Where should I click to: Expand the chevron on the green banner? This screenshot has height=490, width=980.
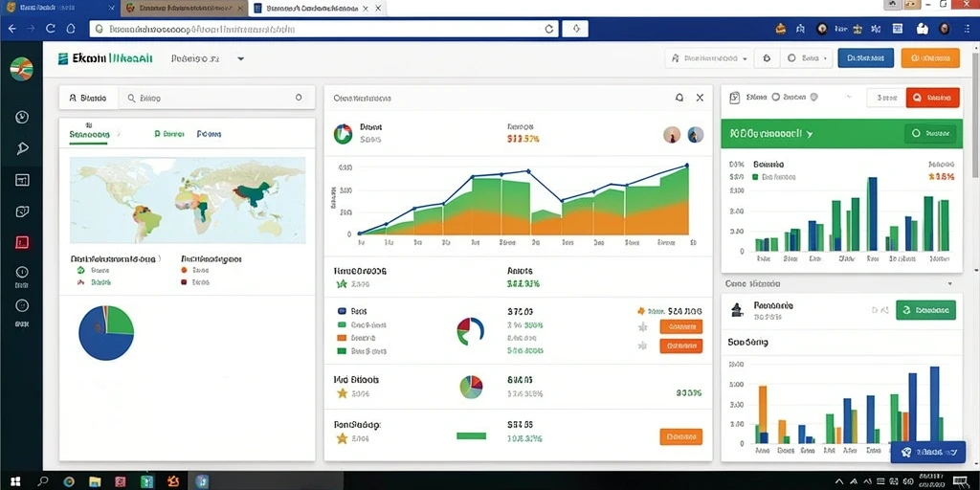pyautogui.click(x=810, y=134)
